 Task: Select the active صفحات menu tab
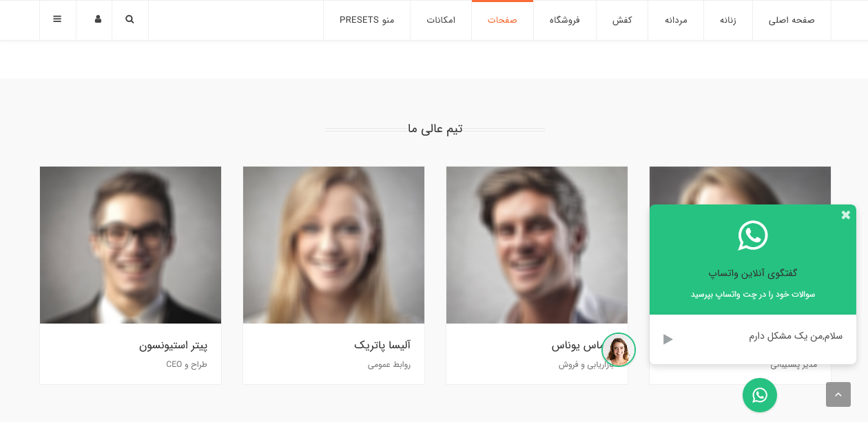pos(502,20)
